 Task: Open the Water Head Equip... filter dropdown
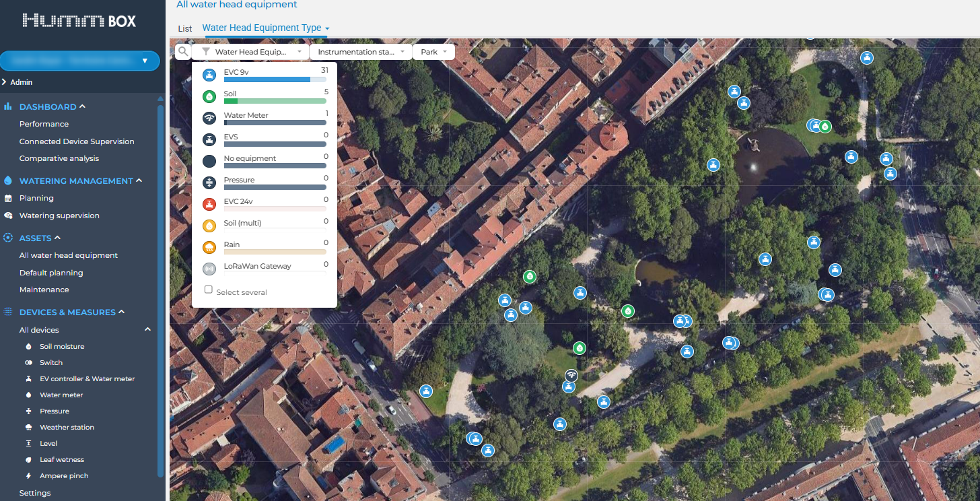(x=250, y=52)
